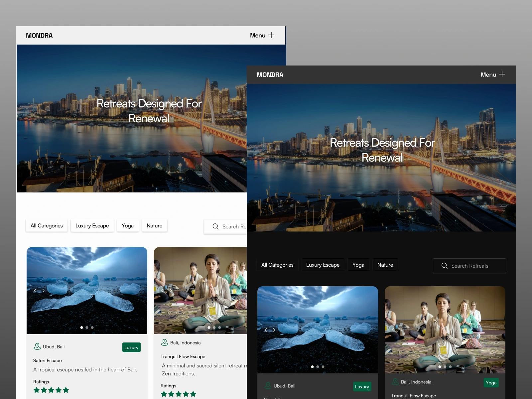The height and width of the screenshot is (399, 532).
Task: Click location pin beside Bali, Indonesia, light window
Action: point(164,342)
